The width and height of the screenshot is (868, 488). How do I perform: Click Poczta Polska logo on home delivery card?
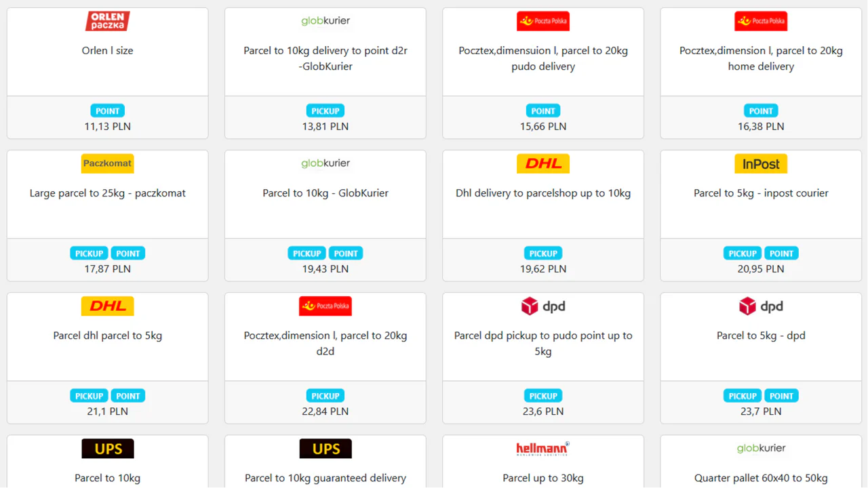click(761, 21)
